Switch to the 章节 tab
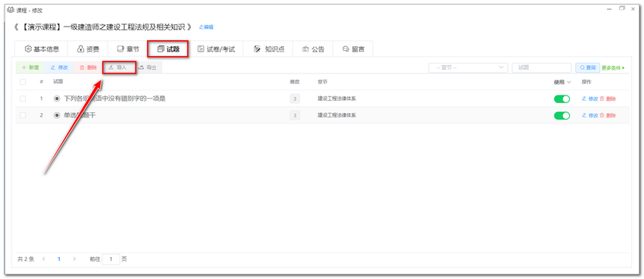The width and height of the screenshot is (644, 279). point(128,49)
